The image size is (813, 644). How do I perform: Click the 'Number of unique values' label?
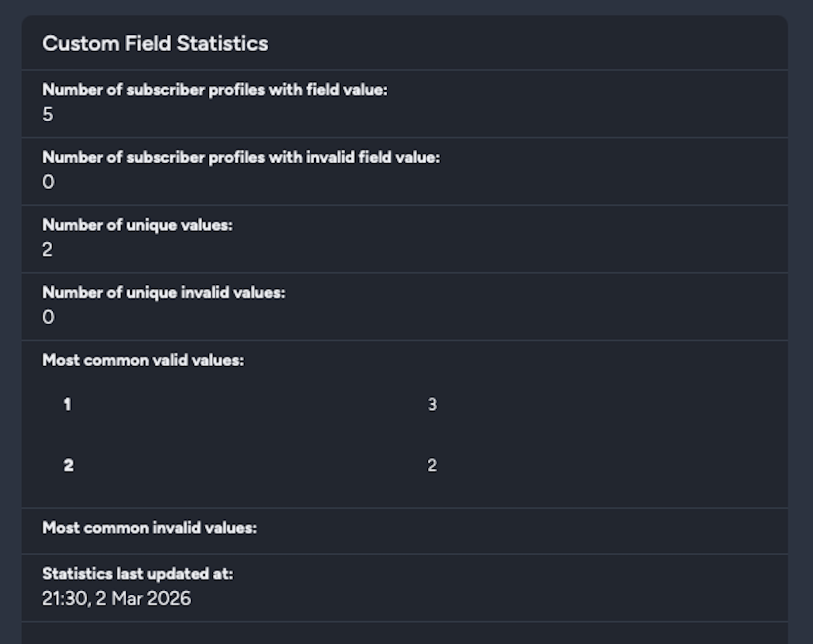[x=137, y=225]
